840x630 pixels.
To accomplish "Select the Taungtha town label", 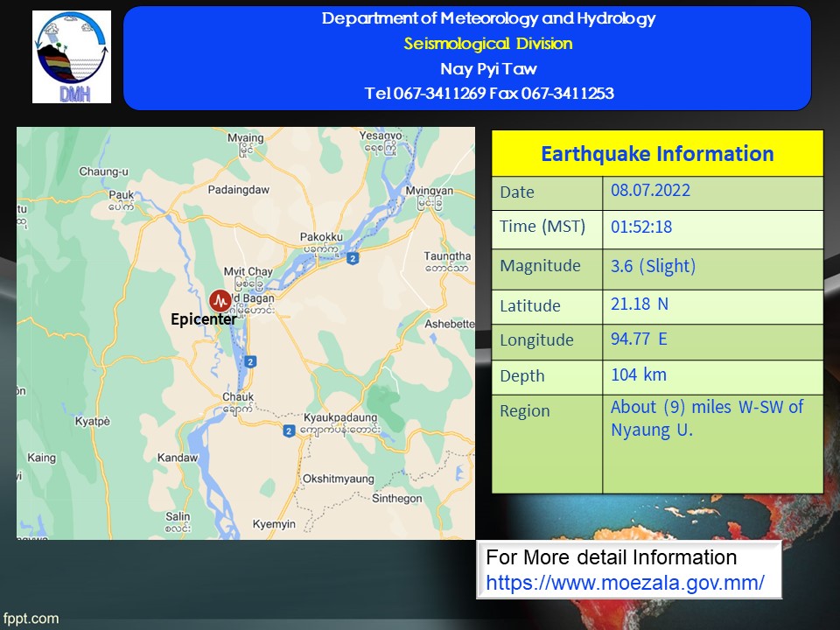I will pos(447,256).
